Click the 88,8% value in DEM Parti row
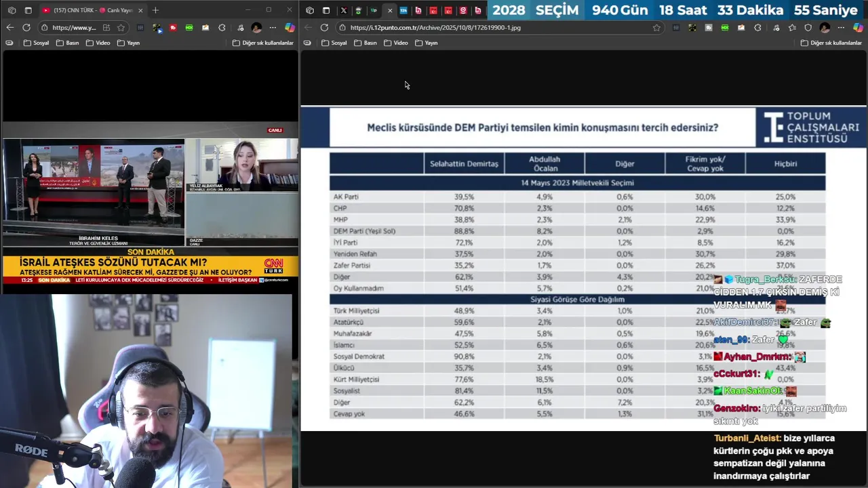 click(464, 231)
